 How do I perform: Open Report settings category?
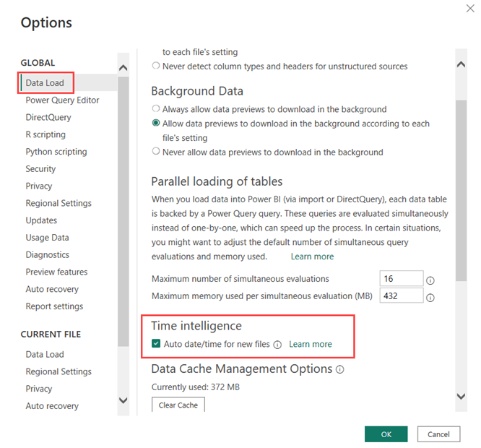pos(54,306)
